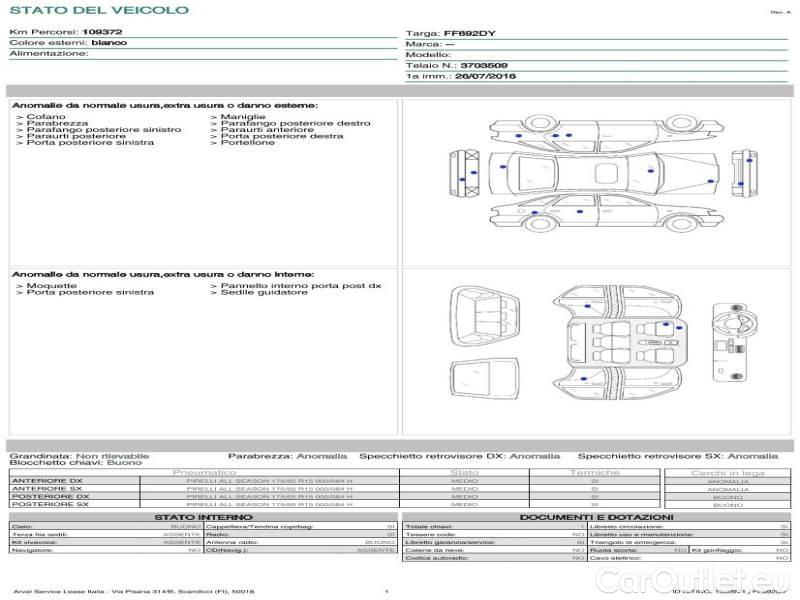The height and width of the screenshot is (600, 800).
Task: Select the 'Terza fila sedili' row label
Action: (40, 535)
